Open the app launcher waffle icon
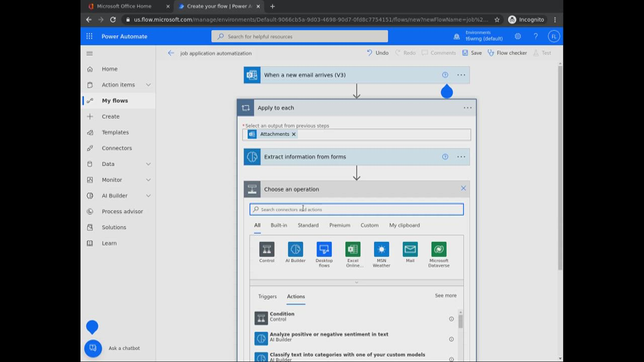 point(89,36)
